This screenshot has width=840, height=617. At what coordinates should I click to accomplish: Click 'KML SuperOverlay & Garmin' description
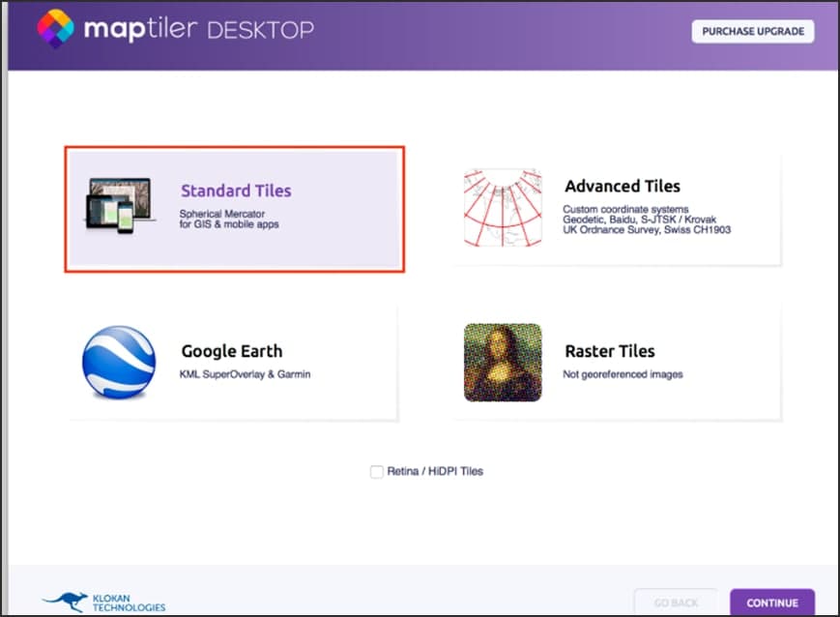(x=245, y=374)
